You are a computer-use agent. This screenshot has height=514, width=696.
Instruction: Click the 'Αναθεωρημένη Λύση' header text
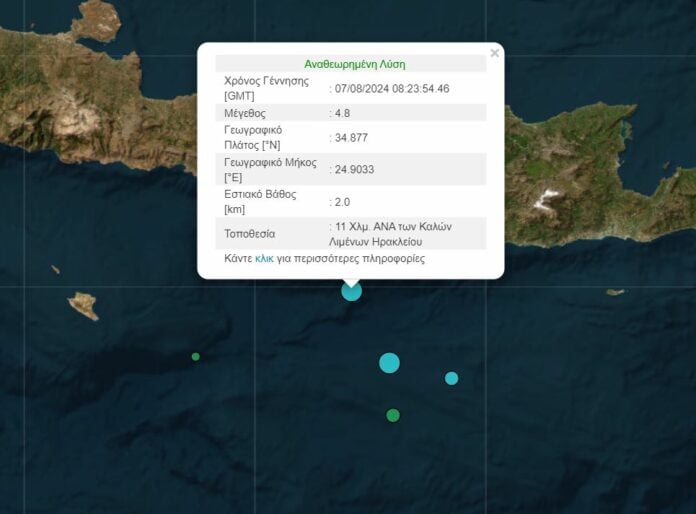[x=355, y=64]
